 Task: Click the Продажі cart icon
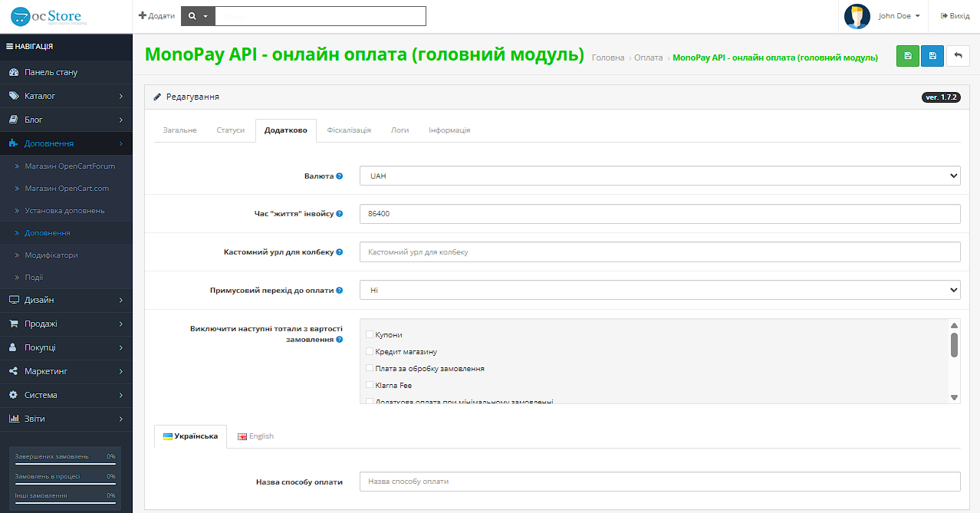click(x=13, y=324)
